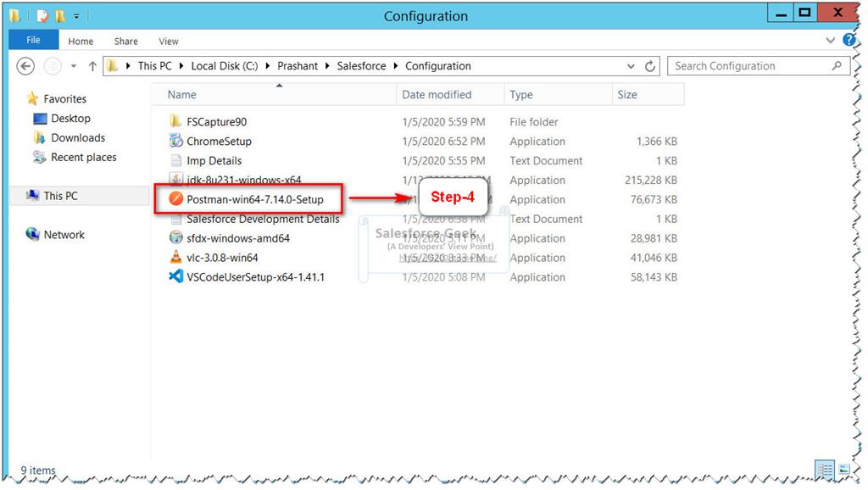Click inside the Search Configuration box
This screenshot has width=868, height=490.
[x=746, y=65]
